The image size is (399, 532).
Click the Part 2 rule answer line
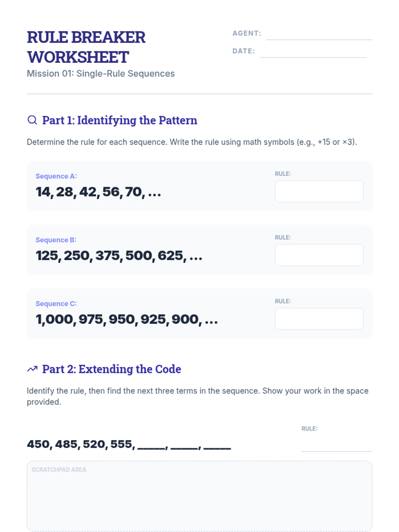pyautogui.click(x=336, y=445)
